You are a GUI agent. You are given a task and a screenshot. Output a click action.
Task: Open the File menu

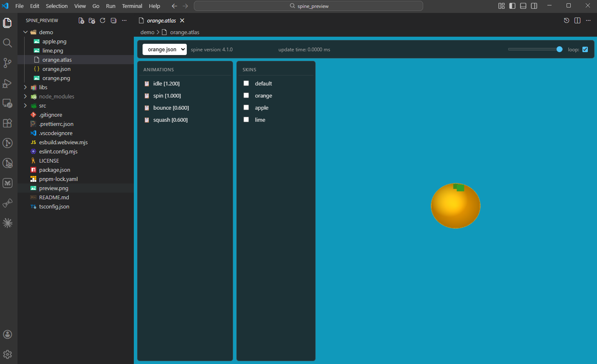[20, 6]
